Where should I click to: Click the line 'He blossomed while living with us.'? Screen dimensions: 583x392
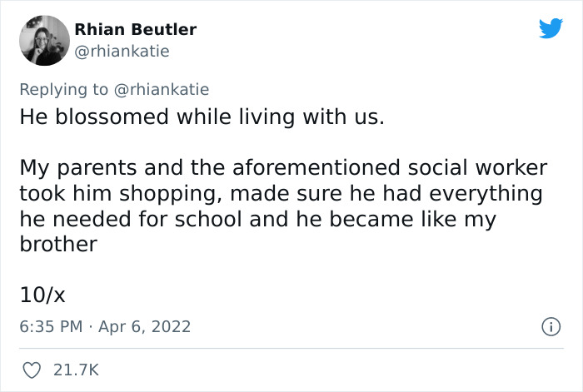[202, 117]
